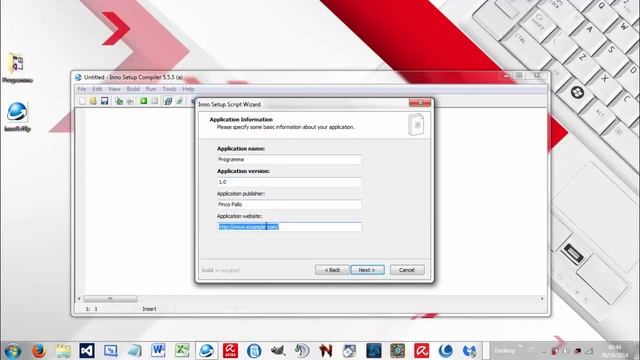Click Save floppy disk icon in toolbar
Viewport: 640px width, 360px height.
tap(104, 101)
